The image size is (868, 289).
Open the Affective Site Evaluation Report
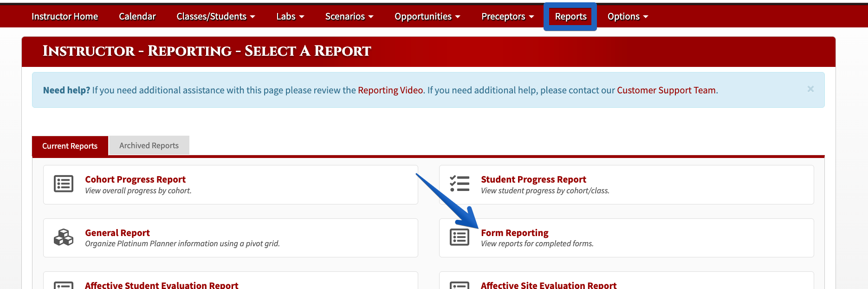pyautogui.click(x=549, y=285)
